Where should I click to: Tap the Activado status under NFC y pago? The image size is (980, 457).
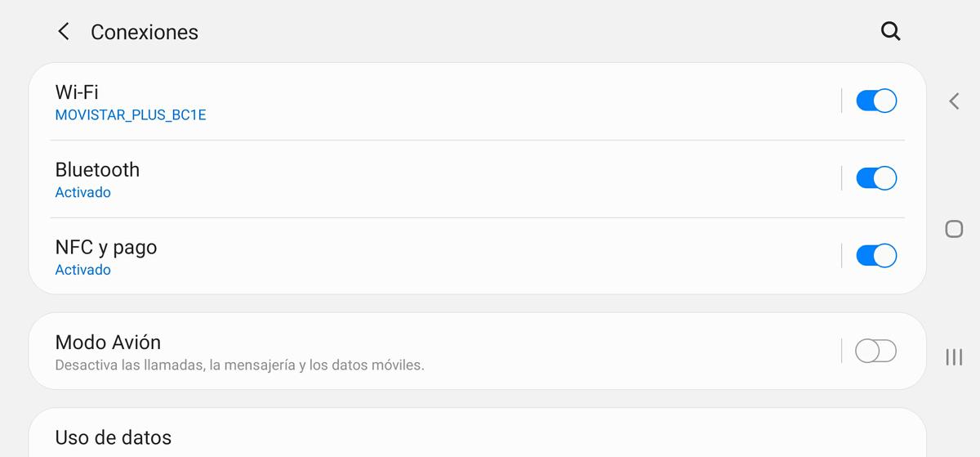point(82,270)
